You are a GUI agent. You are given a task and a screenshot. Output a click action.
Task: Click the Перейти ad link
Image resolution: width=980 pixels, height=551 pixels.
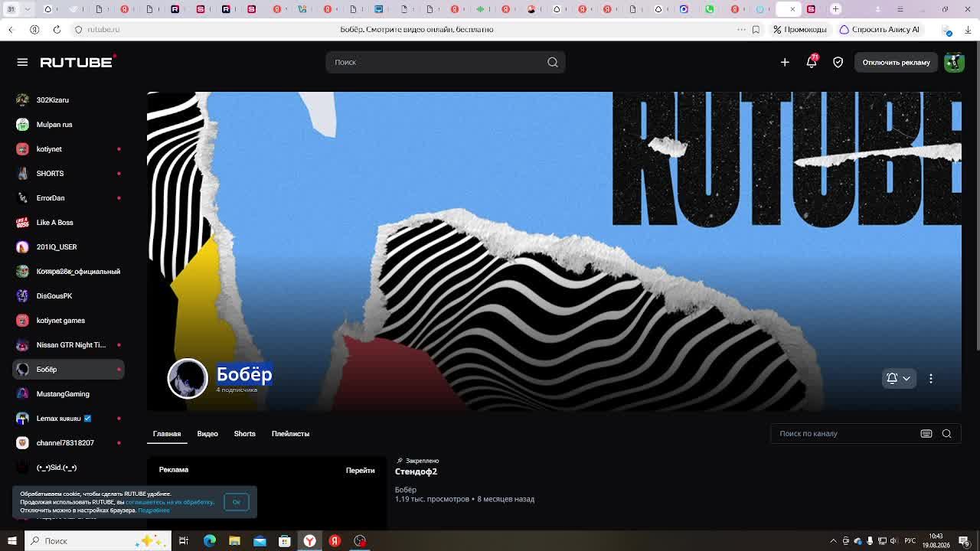[360, 471]
